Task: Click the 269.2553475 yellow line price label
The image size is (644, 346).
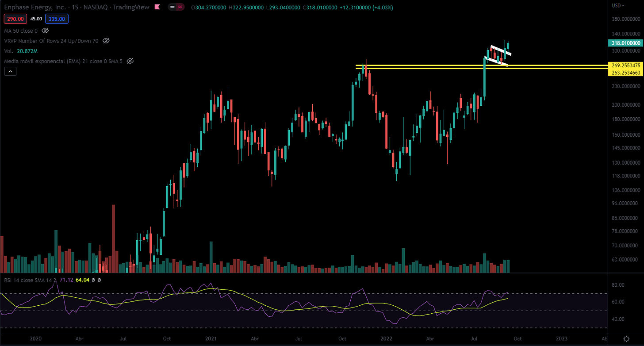Action: pyautogui.click(x=626, y=65)
